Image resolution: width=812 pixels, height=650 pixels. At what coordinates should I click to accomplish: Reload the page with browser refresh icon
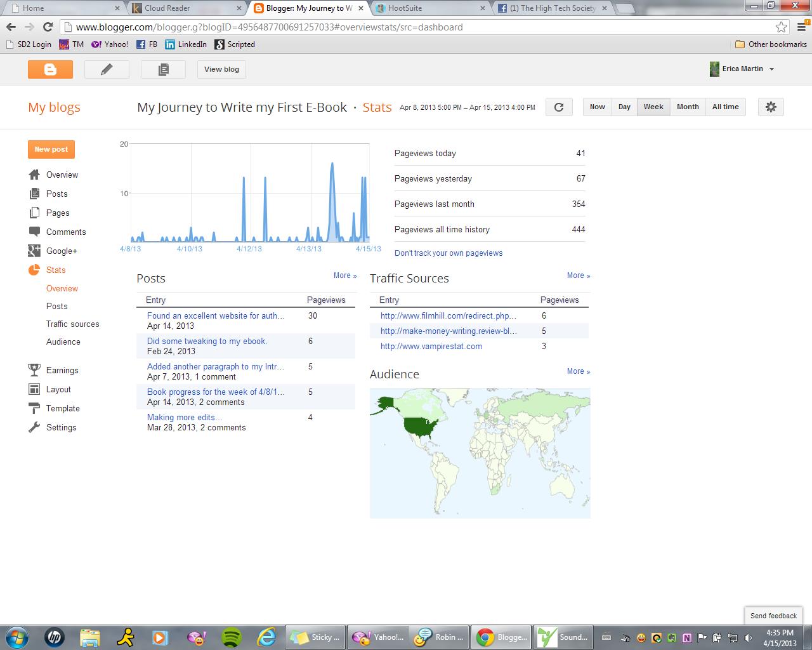(x=48, y=27)
